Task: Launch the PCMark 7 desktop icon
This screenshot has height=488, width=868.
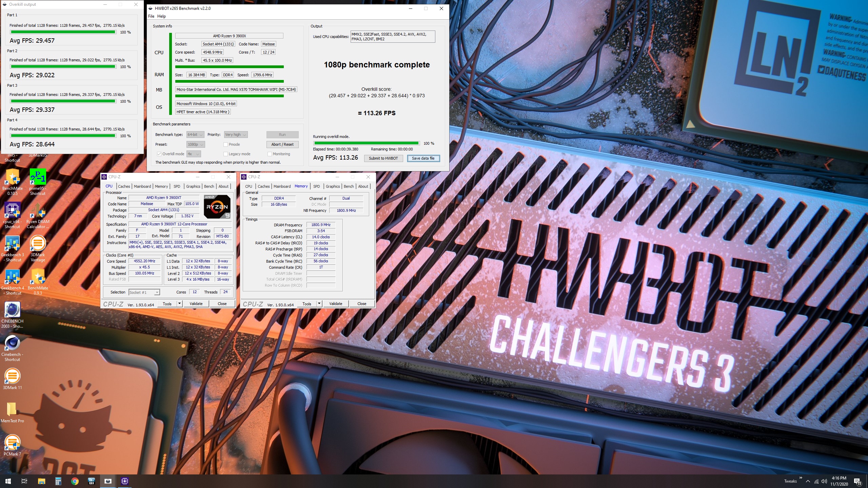Action: point(13,445)
